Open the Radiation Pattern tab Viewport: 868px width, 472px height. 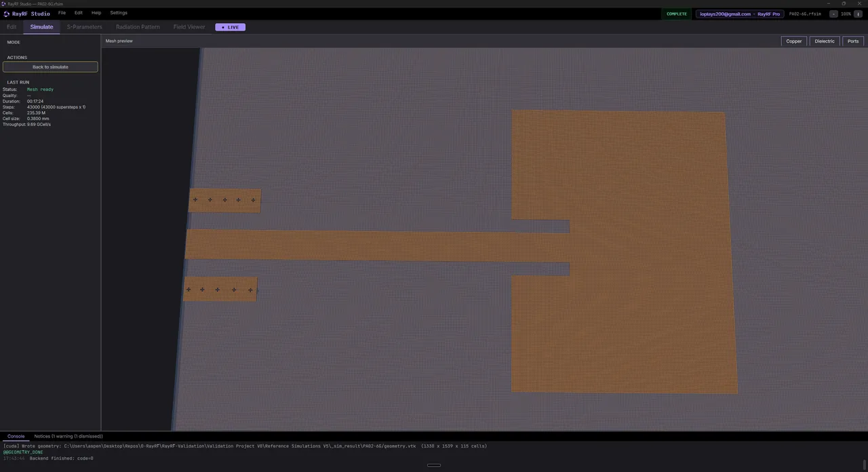point(138,27)
